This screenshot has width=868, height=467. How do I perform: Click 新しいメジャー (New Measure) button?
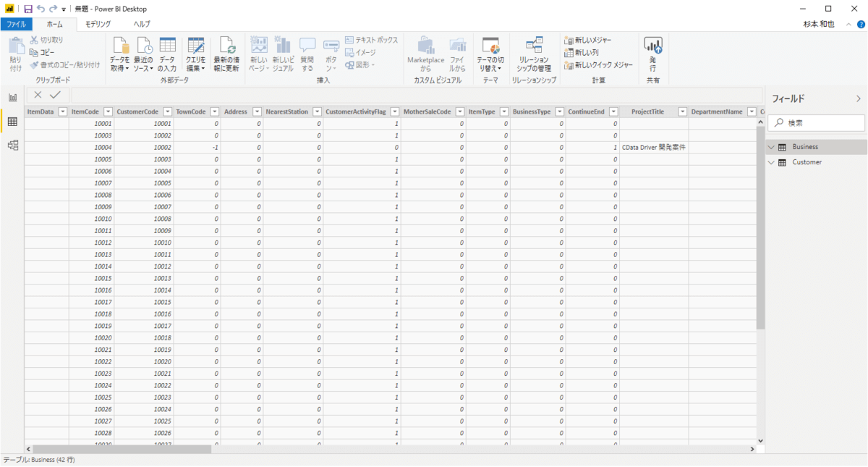pyautogui.click(x=587, y=40)
